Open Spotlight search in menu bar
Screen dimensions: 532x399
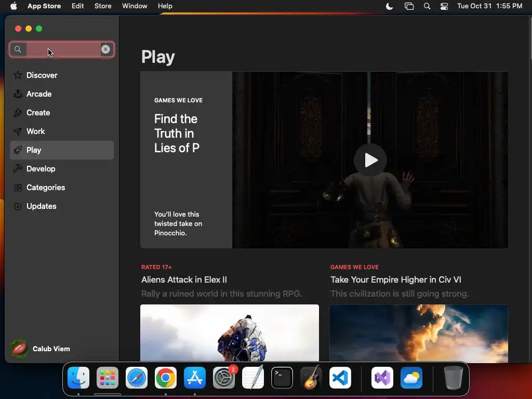(x=427, y=6)
